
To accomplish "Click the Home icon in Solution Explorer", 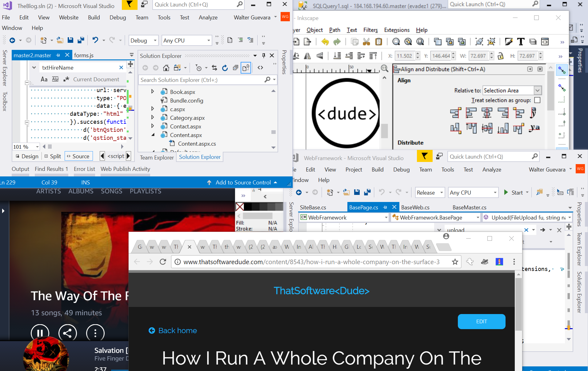I will pyautogui.click(x=166, y=68).
